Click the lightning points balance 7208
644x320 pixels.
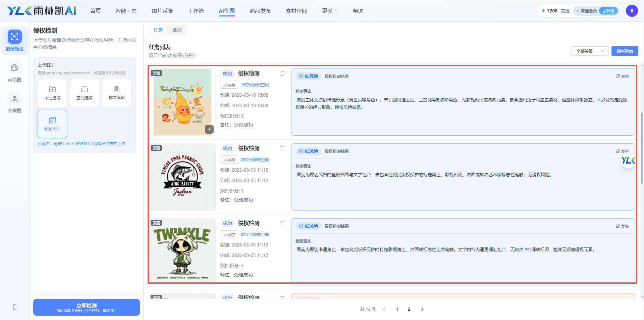click(x=549, y=11)
